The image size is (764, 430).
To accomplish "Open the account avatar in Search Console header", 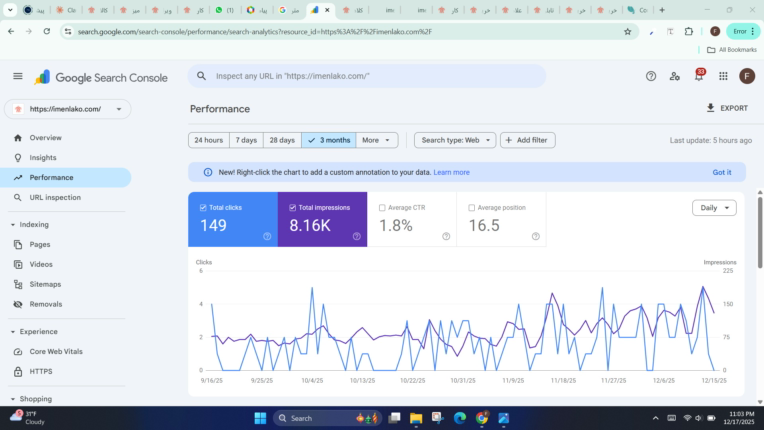I will [747, 76].
